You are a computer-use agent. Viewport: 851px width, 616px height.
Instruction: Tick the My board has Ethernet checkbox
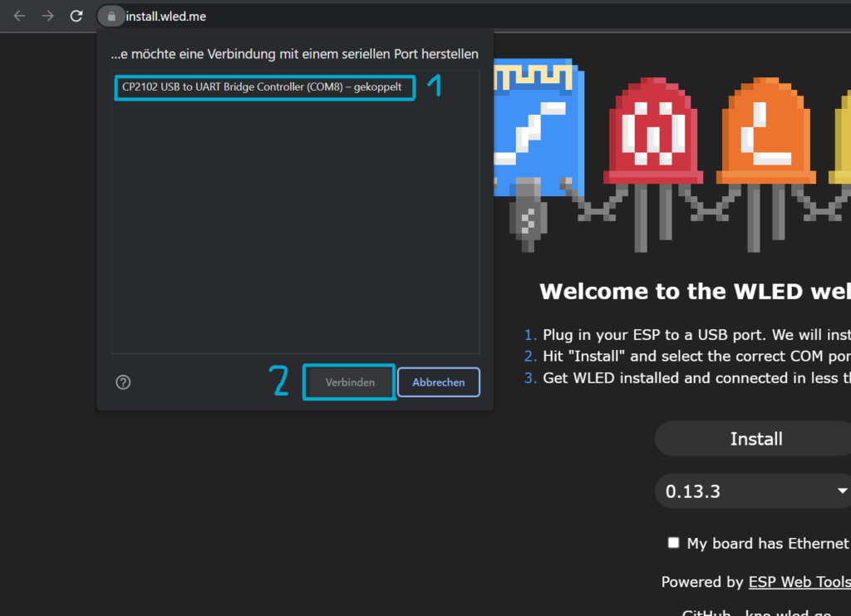[x=673, y=543]
